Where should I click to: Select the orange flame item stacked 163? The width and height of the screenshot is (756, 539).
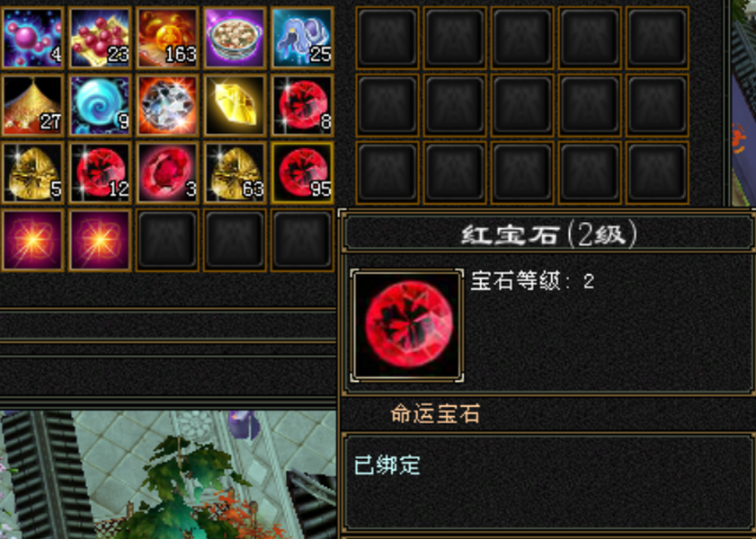167,38
